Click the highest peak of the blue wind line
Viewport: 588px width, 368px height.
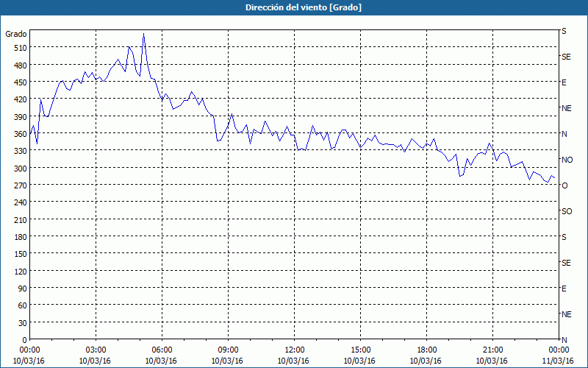pos(143,34)
